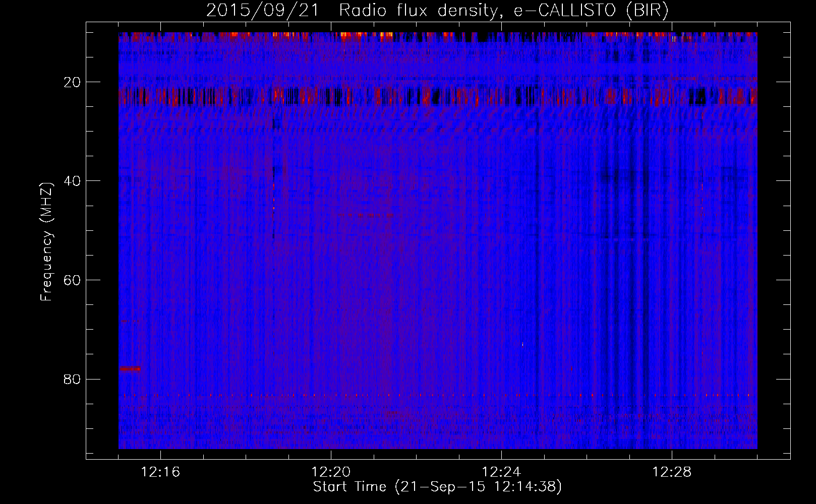This screenshot has width=816, height=504.
Task: Click the '80' frequency tick label
Action: [x=73, y=379]
